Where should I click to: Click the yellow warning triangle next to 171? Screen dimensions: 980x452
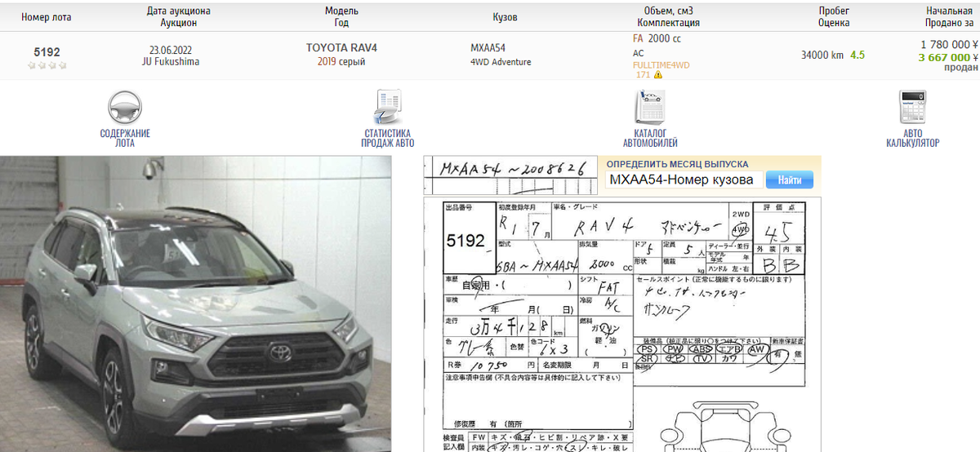click(658, 74)
